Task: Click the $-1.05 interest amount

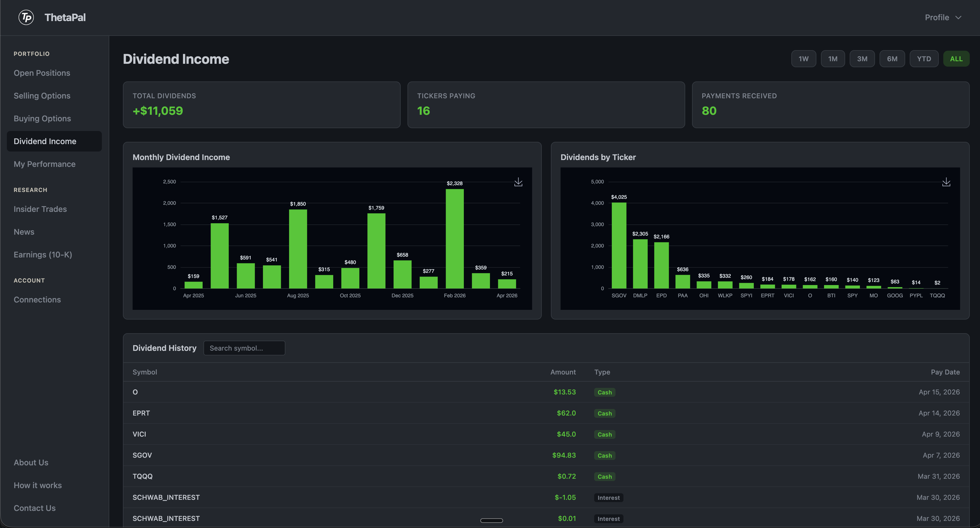Action: click(565, 497)
